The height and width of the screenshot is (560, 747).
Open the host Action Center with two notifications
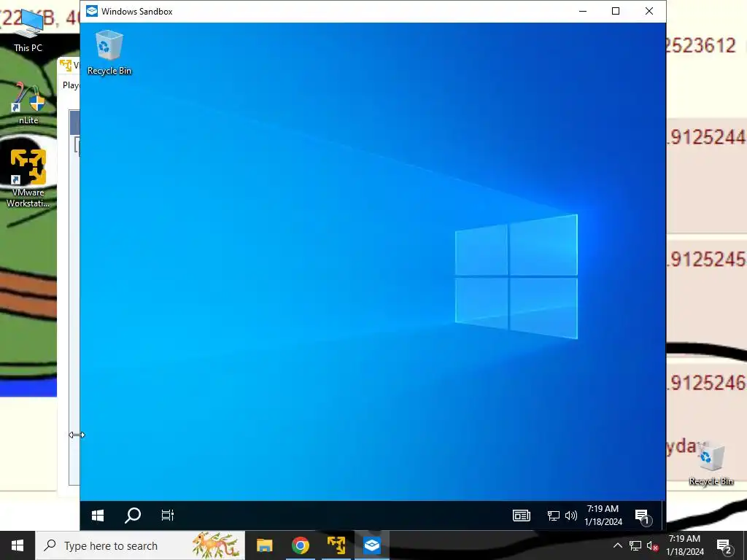point(724,545)
